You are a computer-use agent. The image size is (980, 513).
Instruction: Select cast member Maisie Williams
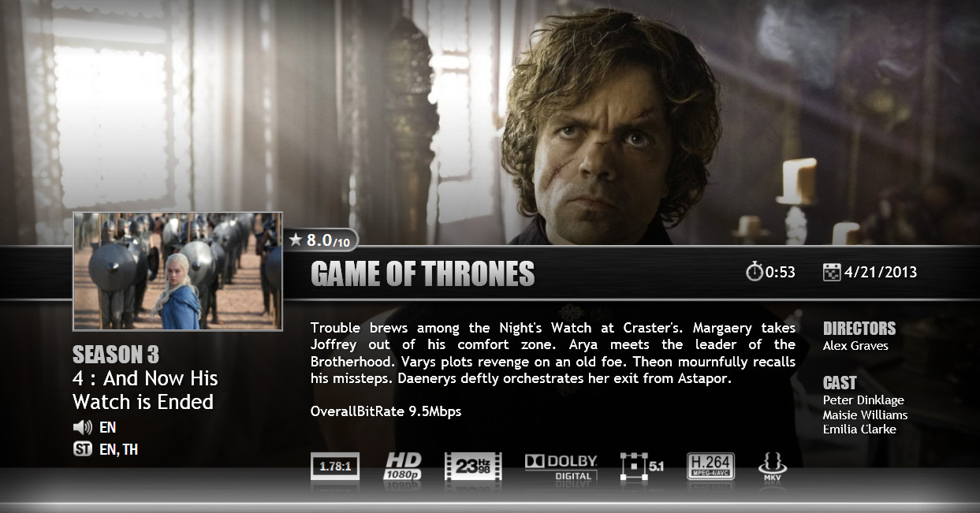pyautogui.click(x=865, y=415)
